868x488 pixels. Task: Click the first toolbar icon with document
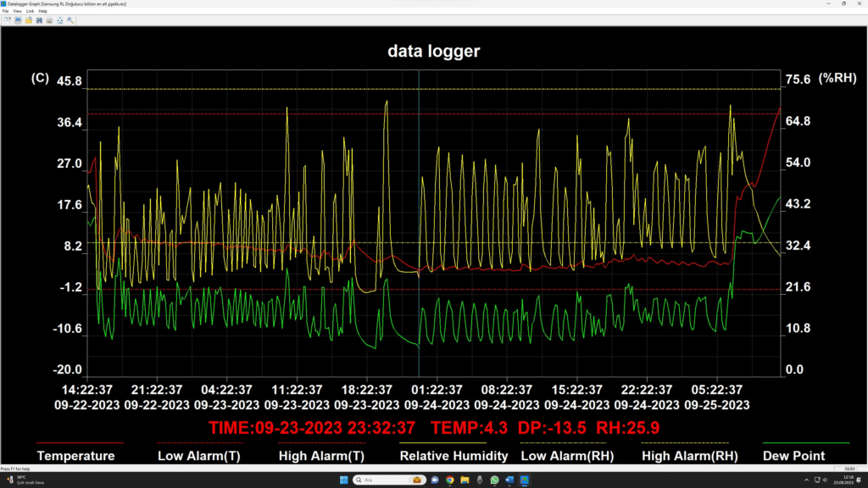coord(7,20)
